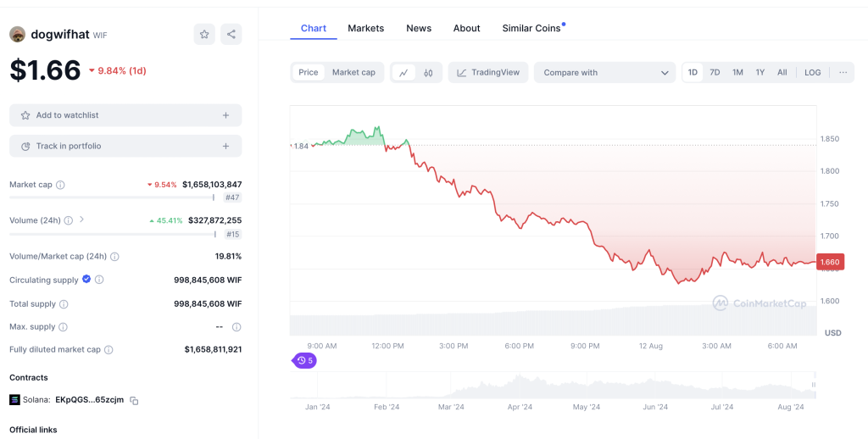
Task: Click the Contracts heading
Action: point(29,377)
